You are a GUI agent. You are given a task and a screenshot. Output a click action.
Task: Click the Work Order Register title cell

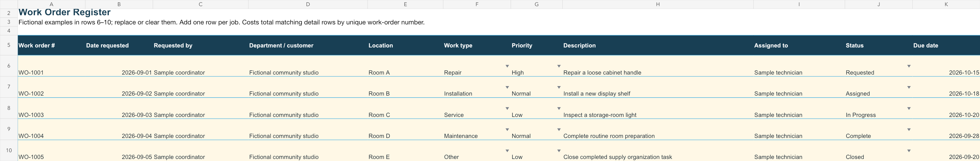pos(65,13)
